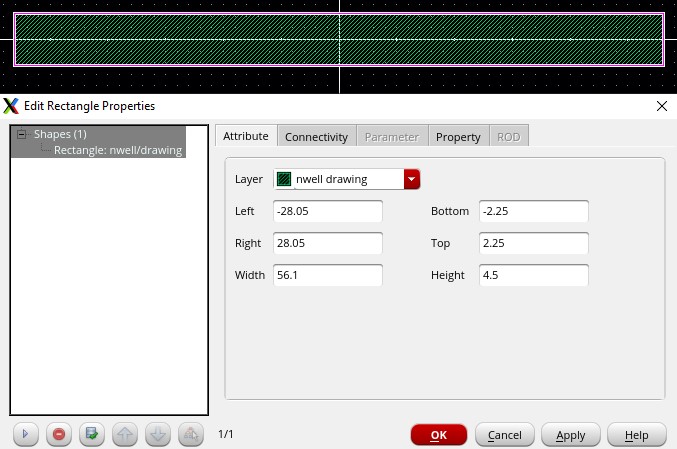Click the Bottom coordinate field
The width and height of the screenshot is (677, 449).
click(x=534, y=211)
